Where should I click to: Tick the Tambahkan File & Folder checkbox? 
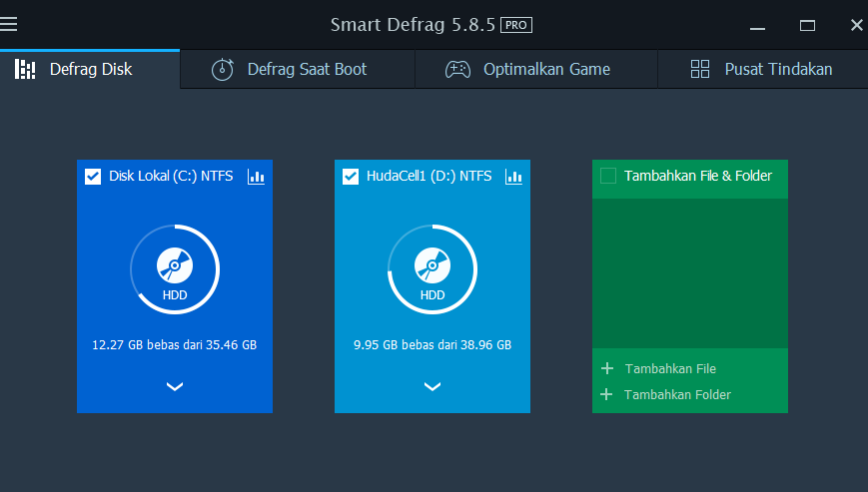tap(608, 176)
